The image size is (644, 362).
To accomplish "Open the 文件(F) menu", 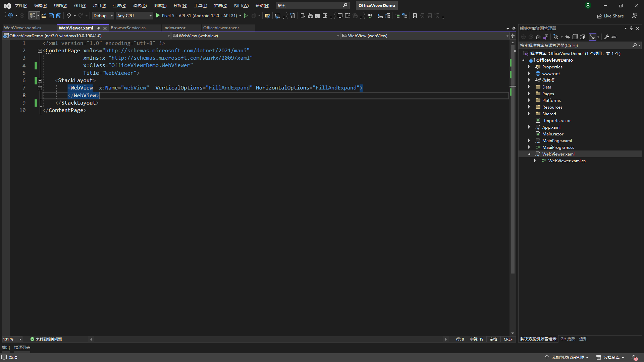I will [x=21, y=5].
